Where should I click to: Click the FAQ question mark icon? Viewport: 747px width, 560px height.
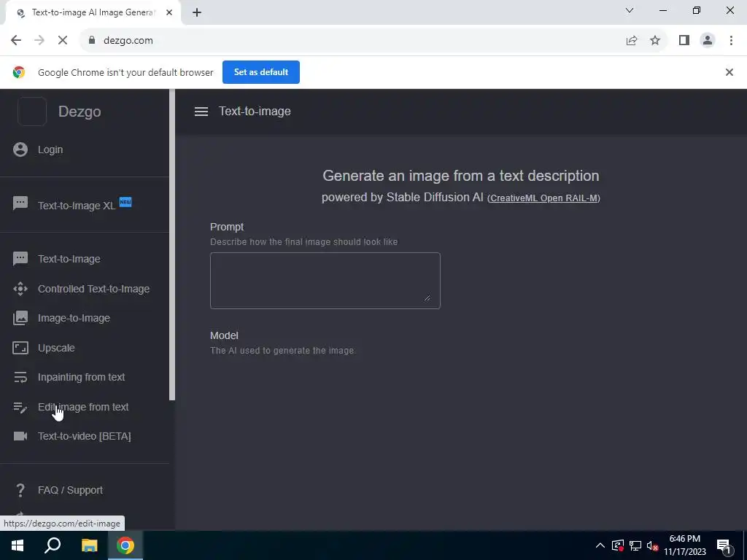(20, 490)
